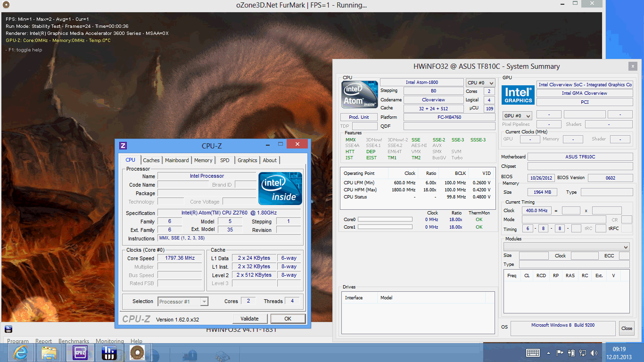Open the Help menu in HWiNFO32

(x=136, y=341)
